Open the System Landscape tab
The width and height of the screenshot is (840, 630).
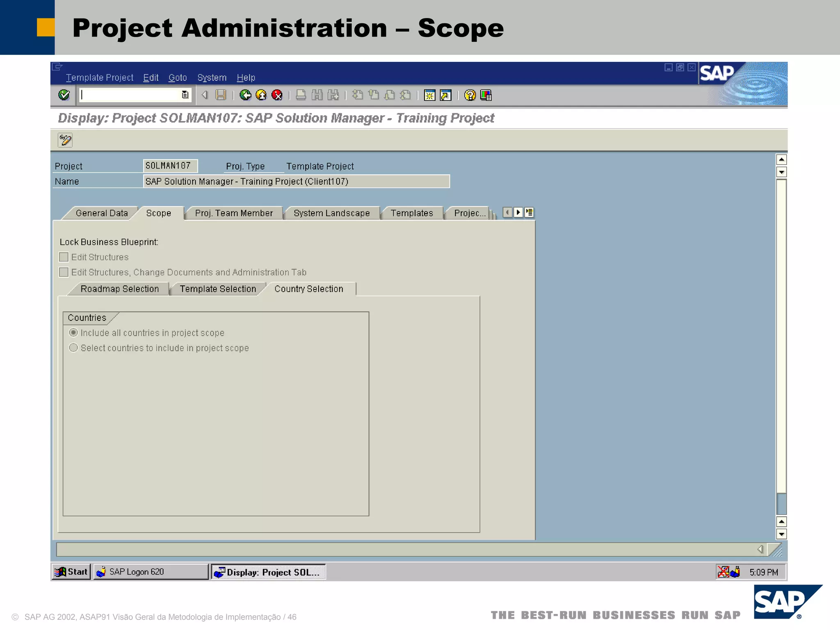point(331,213)
